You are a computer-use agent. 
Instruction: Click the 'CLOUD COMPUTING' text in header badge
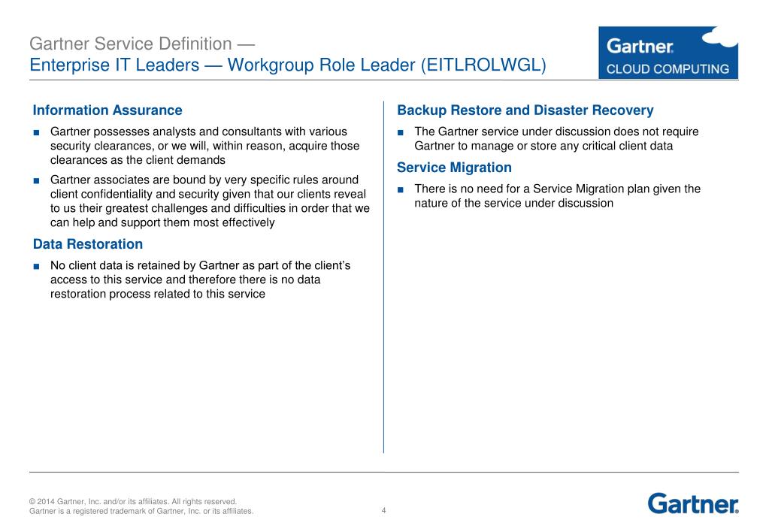[x=668, y=69]
